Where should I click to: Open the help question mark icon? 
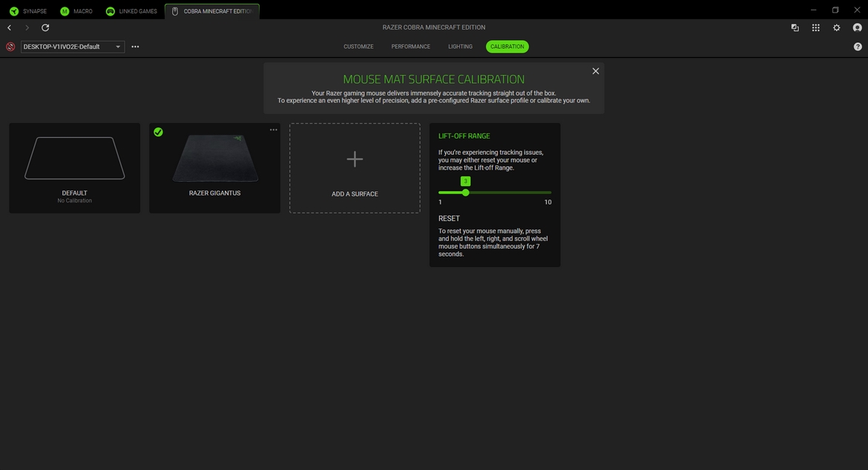click(x=858, y=47)
